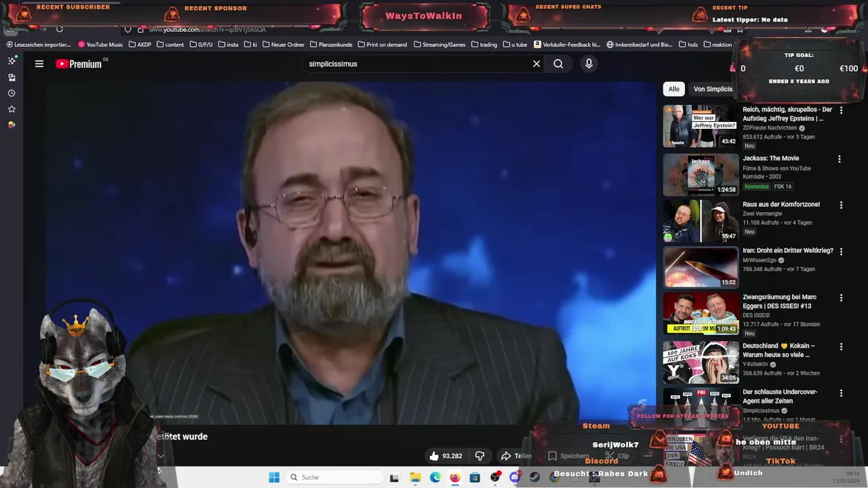Viewport: 868px width, 488px height.
Task: Open the content bookmark folder
Action: [170, 45]
